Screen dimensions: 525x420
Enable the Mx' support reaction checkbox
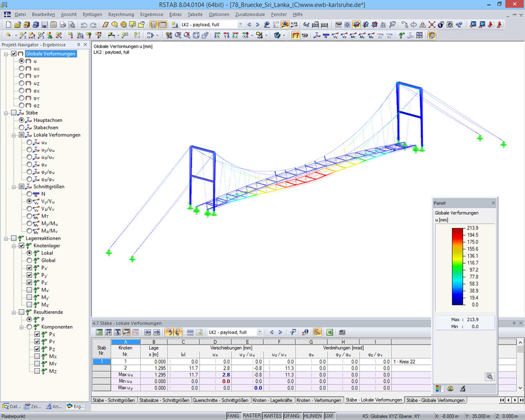(x=29, y=290)
